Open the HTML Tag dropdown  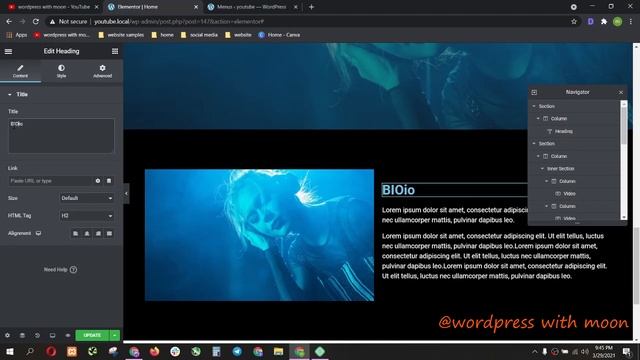(87, 216)
